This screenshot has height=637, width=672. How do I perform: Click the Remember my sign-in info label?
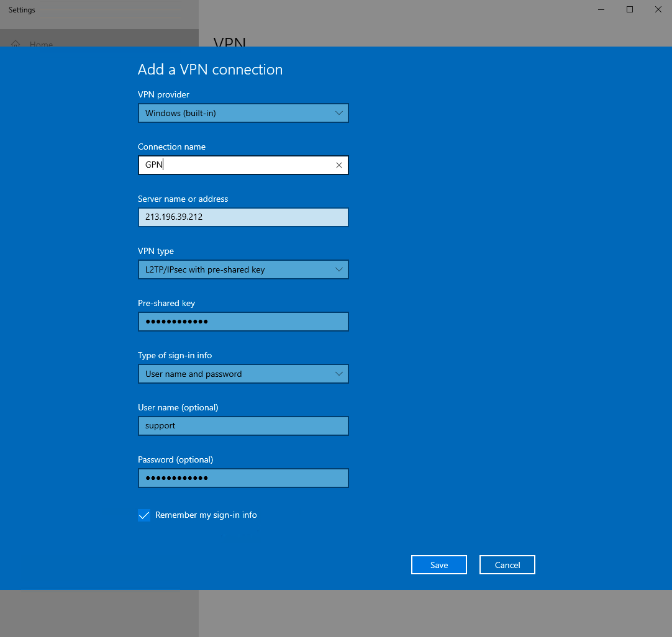(206, 515)
